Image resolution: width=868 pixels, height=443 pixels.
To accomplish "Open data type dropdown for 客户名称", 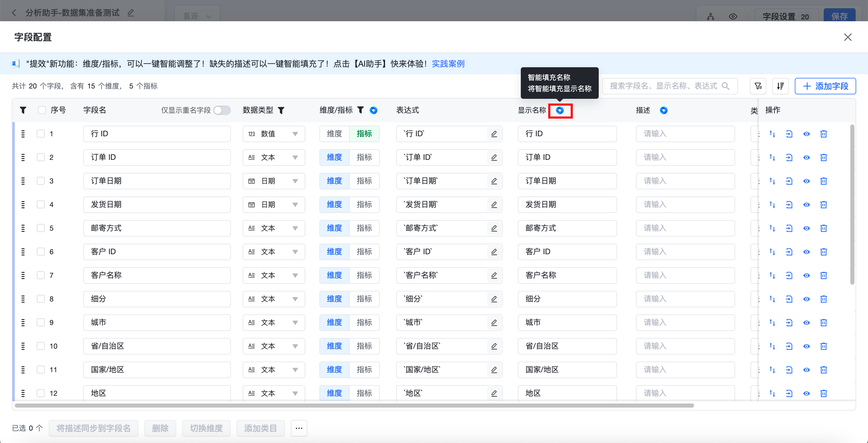I will pos(274,275).
